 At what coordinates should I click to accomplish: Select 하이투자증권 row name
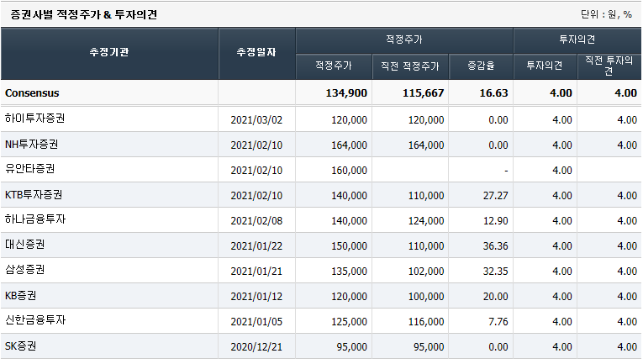tap(34, 119)
